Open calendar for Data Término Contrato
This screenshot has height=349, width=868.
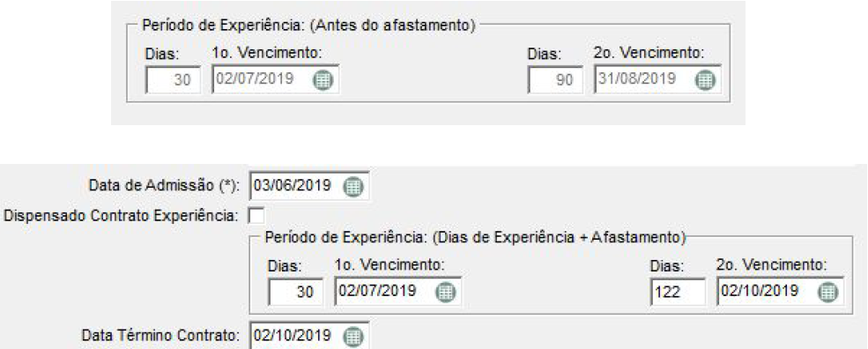(x=352, y=336)
